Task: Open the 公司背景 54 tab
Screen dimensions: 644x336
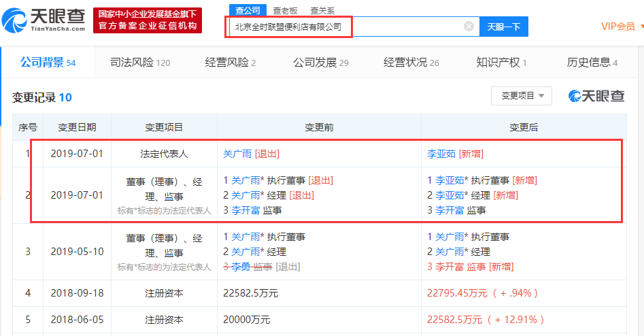Action: click(x=48, y=63)
